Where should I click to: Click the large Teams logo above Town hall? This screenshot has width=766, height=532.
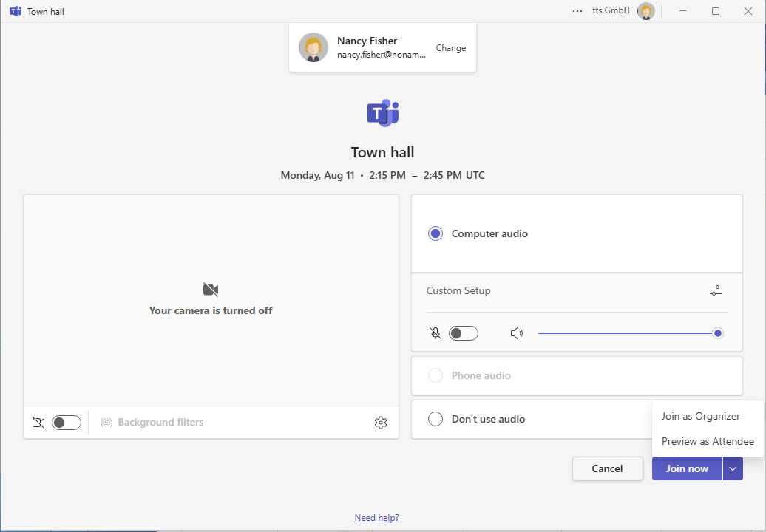pyautogui.click(x=383, y=113)
